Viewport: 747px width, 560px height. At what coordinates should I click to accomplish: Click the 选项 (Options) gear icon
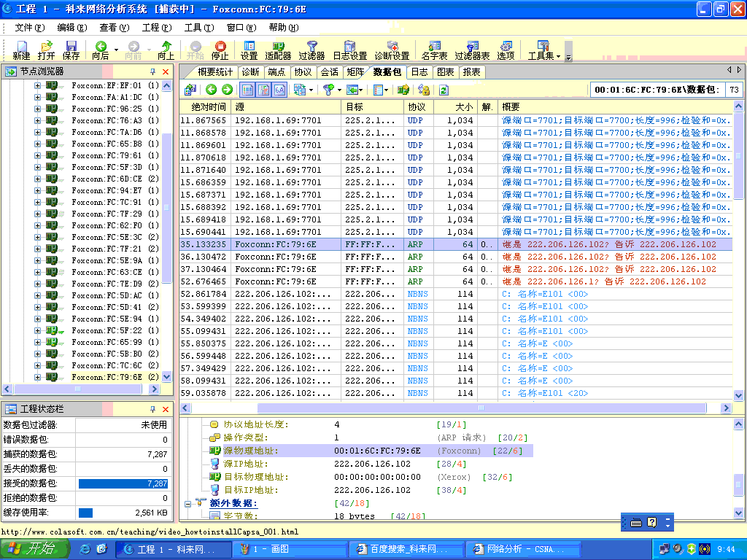[506, 50]
